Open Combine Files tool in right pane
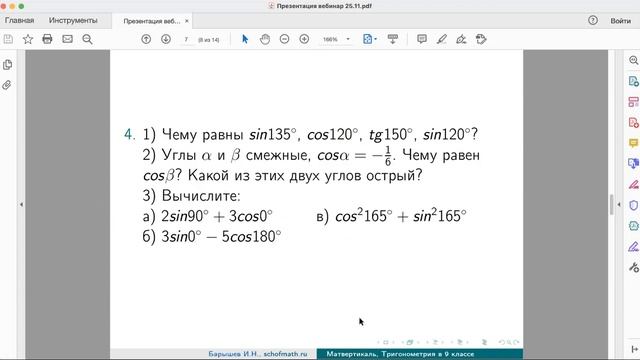 click(x=633, y=164)
